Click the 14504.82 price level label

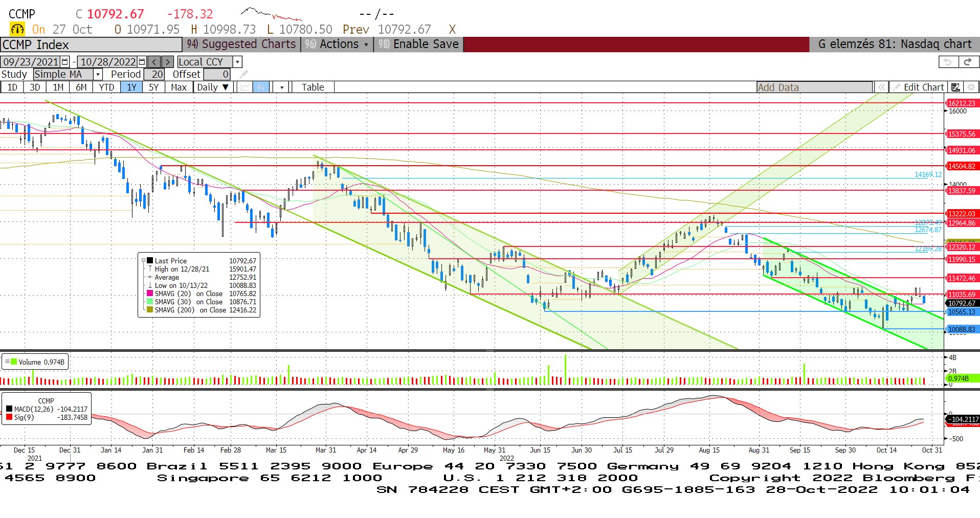(x=962, y=166)
